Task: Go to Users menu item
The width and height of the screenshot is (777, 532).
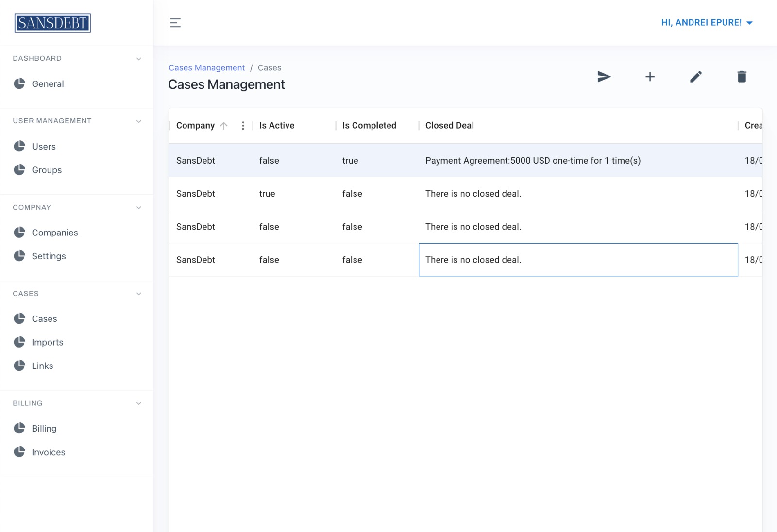Action: tap(44, 147)
